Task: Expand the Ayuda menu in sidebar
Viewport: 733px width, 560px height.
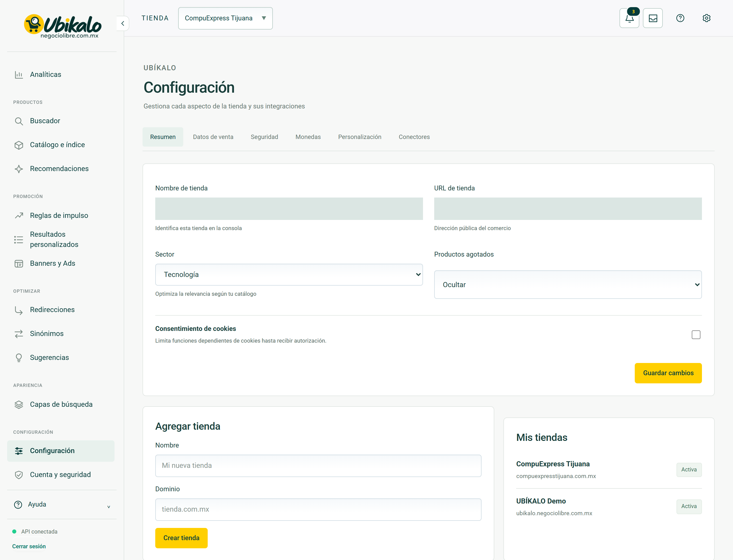Action: click(x=62, y=505)
